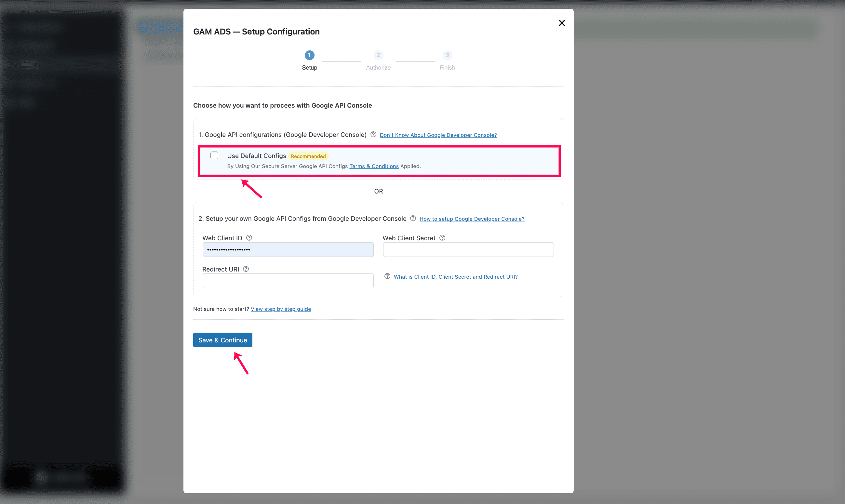Open What is Client ID, Client Secret link

pos(456,277)
